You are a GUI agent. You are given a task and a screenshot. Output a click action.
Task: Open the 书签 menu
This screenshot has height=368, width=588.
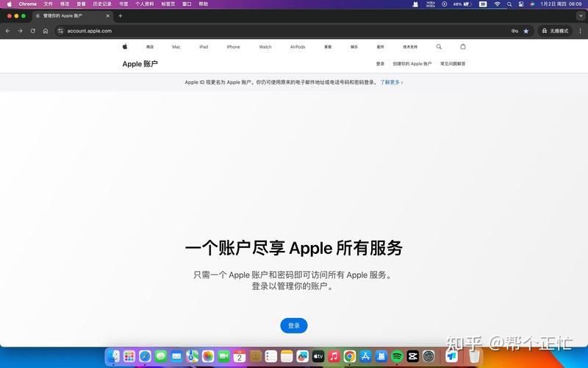123,4
